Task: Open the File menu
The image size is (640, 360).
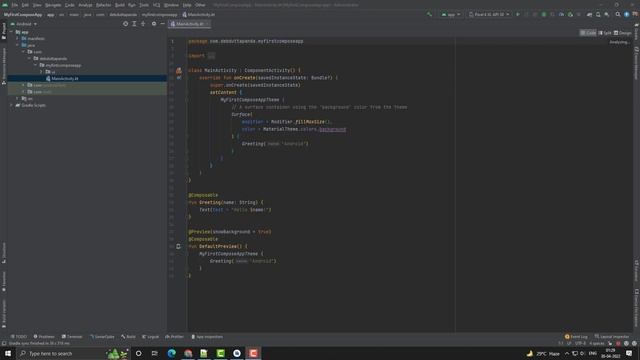Action: tap(15, 5)
